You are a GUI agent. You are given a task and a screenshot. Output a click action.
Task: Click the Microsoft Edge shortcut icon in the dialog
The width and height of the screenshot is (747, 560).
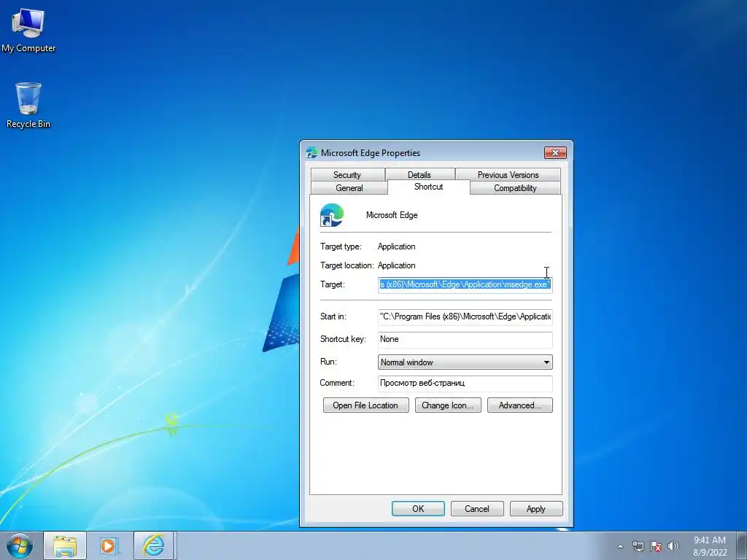coord(332,215)
